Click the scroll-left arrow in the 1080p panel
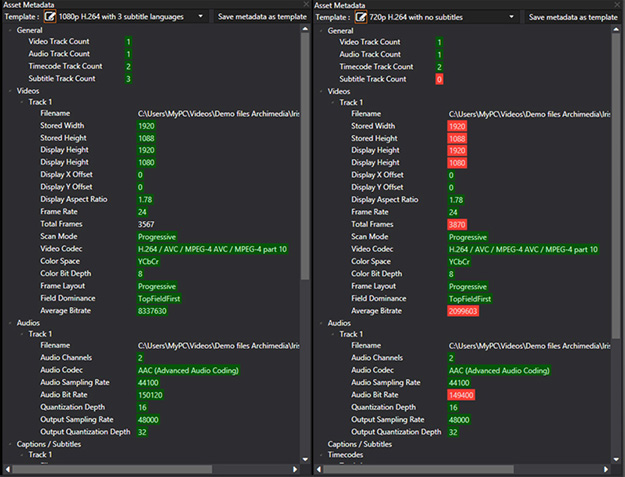Viewport: 625px width, 477px height. (6, 468)
